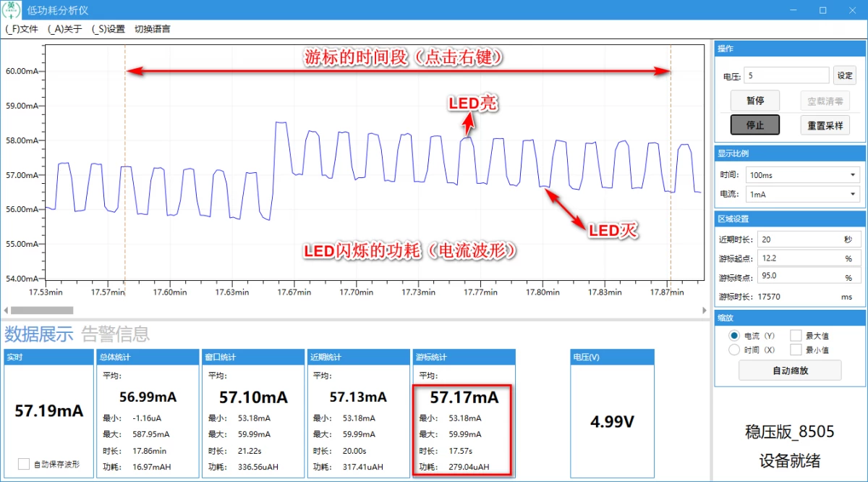Click the 缩放 panel header
This screenshot has width=868, height=482.
pyautogui.click(x=790, y=317)
